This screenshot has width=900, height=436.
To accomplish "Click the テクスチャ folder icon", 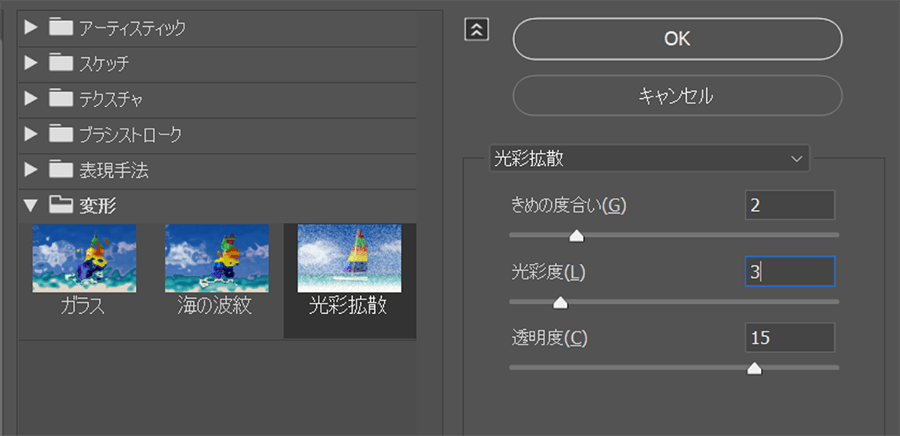I will pos(61,98).
